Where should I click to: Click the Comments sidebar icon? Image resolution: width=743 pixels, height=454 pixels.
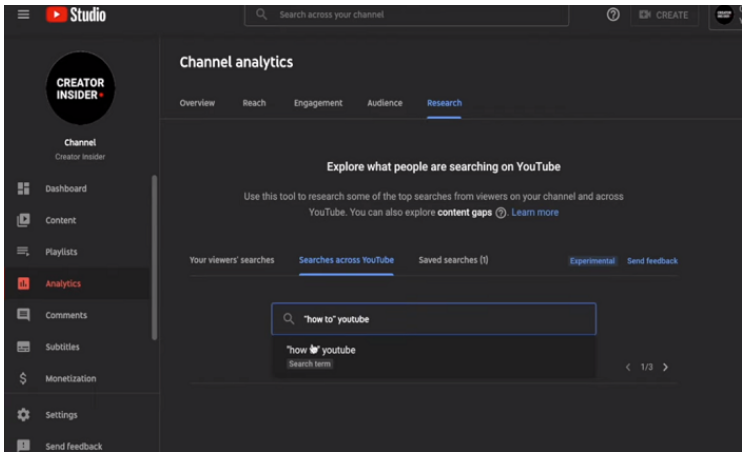(x=23, y=315)
